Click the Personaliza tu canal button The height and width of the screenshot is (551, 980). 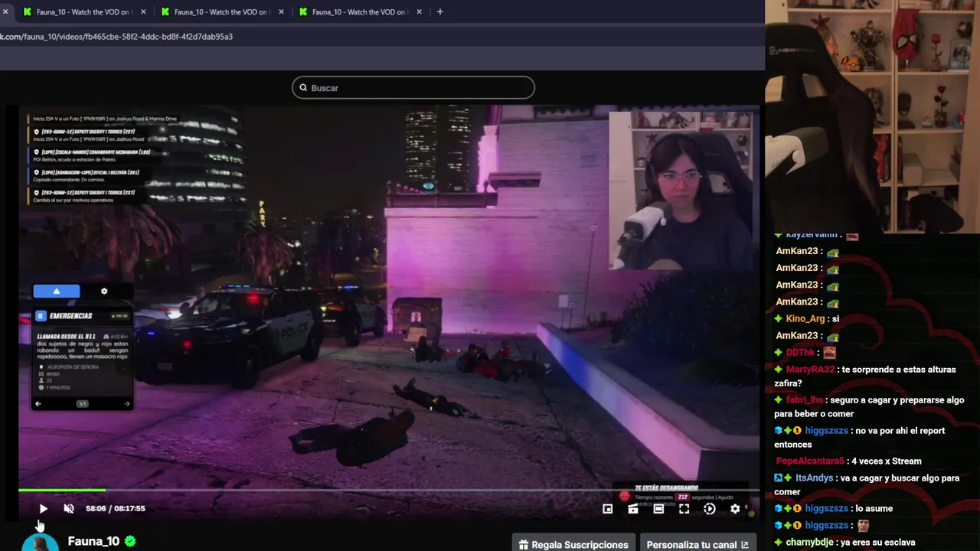click(697, 544)
